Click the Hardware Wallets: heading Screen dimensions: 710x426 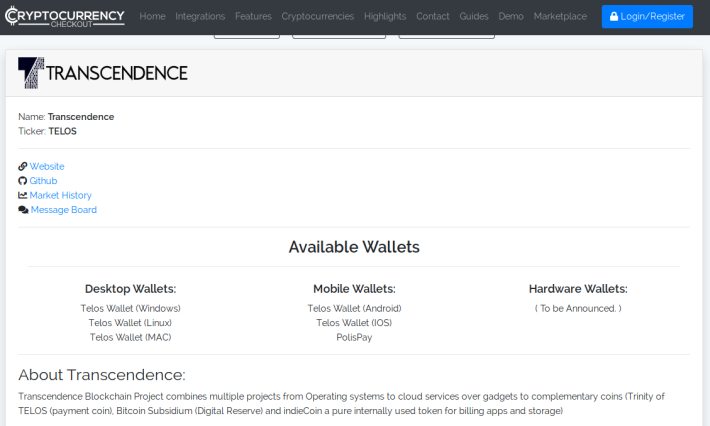578,289
